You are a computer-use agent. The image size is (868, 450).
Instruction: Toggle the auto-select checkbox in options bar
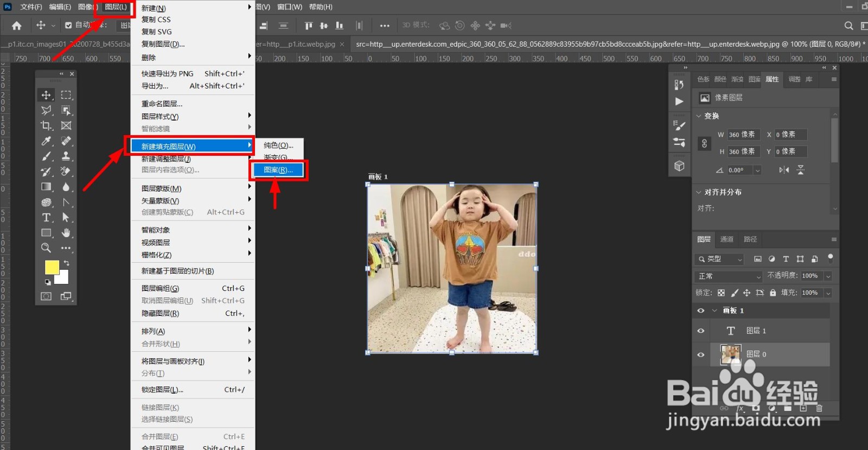point(68,25)
